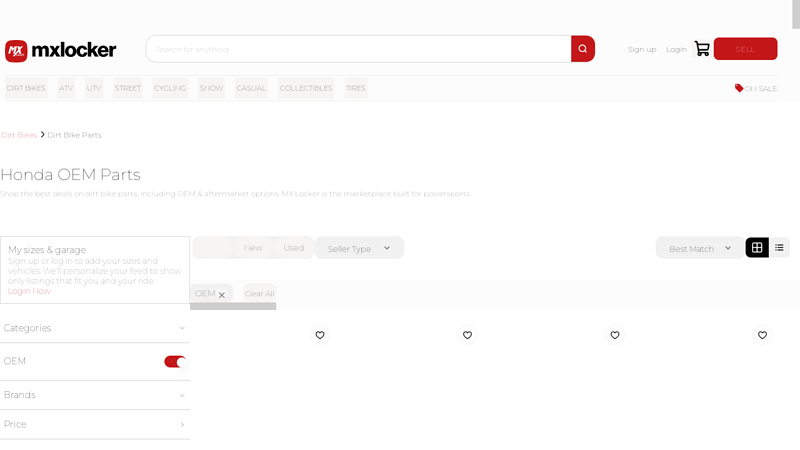The width and height of the screenshot is (800, 450).
Task: Favorite the fourth listing with heart icon
Action: (762, 335)
